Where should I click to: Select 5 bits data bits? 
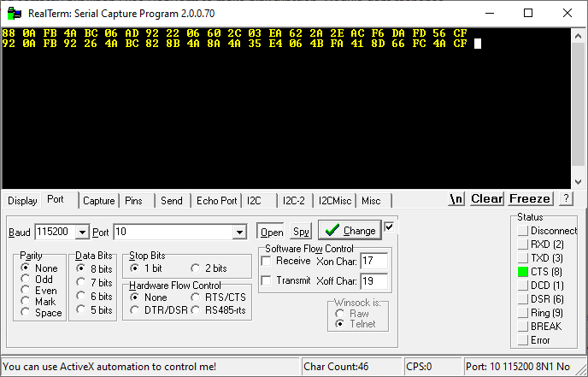coord(94,309)
